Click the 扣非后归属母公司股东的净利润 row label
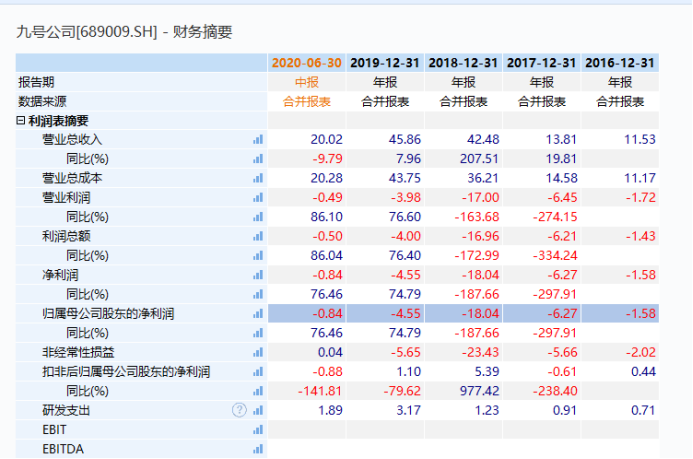The height and width of the screenshot is (459, 693). point(126,372)
